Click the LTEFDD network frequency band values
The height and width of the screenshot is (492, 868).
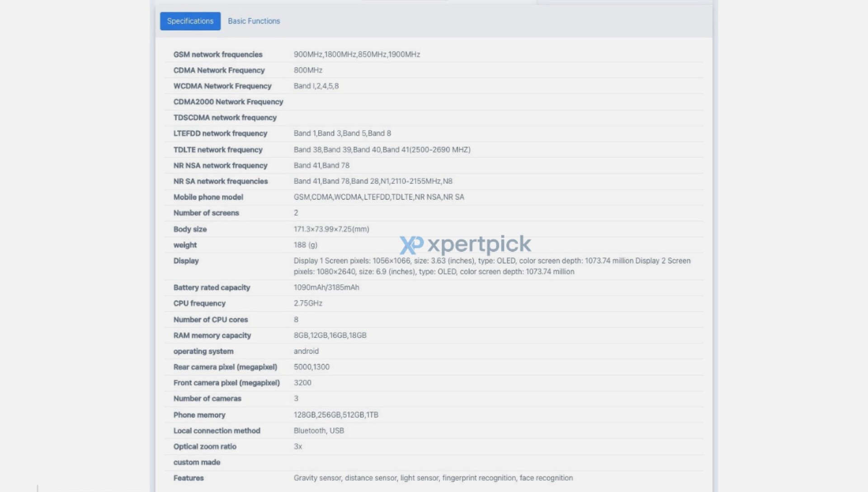tap(342, 133)
